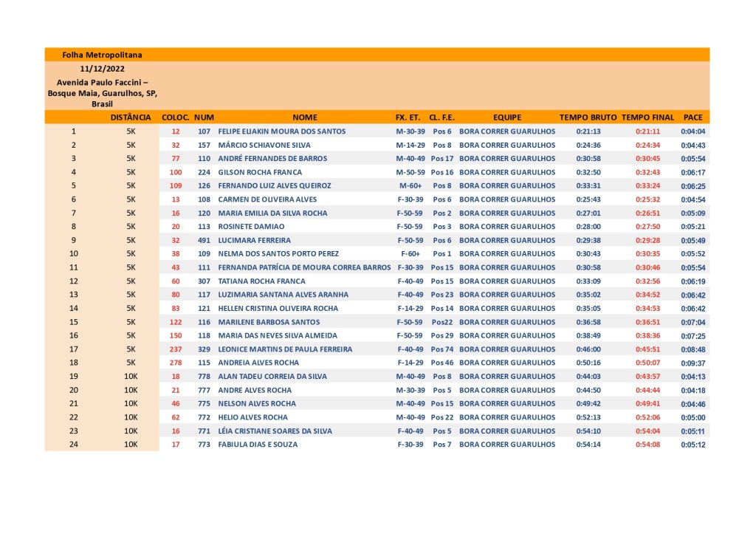Screen dimensions: 756x534
Task: Click pace value 0:05:00
Action: (693, 418)
